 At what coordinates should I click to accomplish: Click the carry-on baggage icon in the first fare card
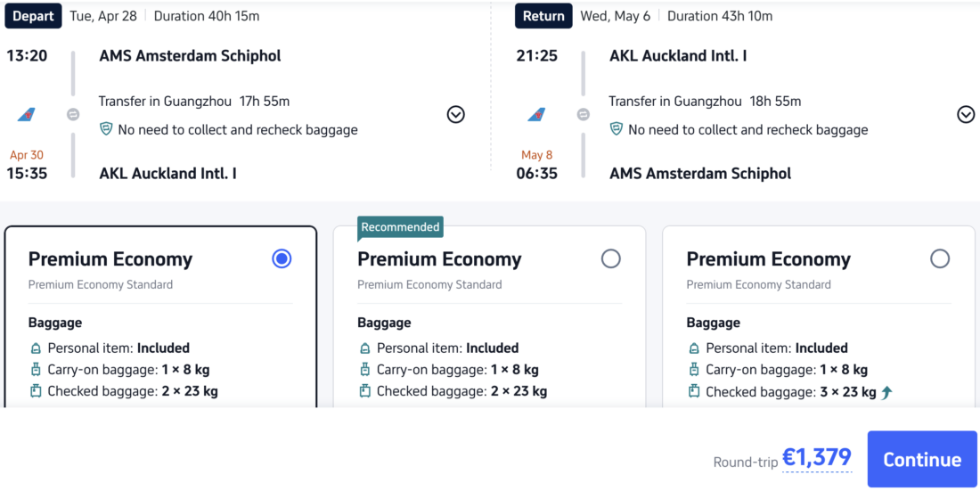pos(36,370)
